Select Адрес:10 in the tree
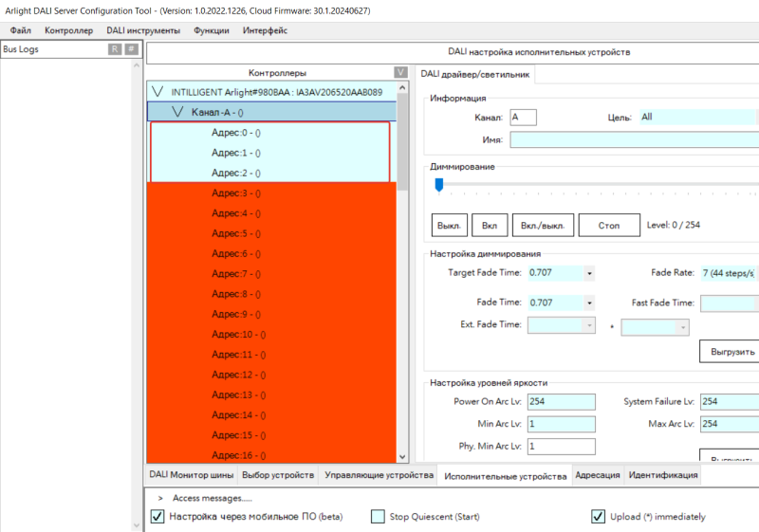Viewport: 759px width, 532px height. pyautogui.click(x=239, y=335)
